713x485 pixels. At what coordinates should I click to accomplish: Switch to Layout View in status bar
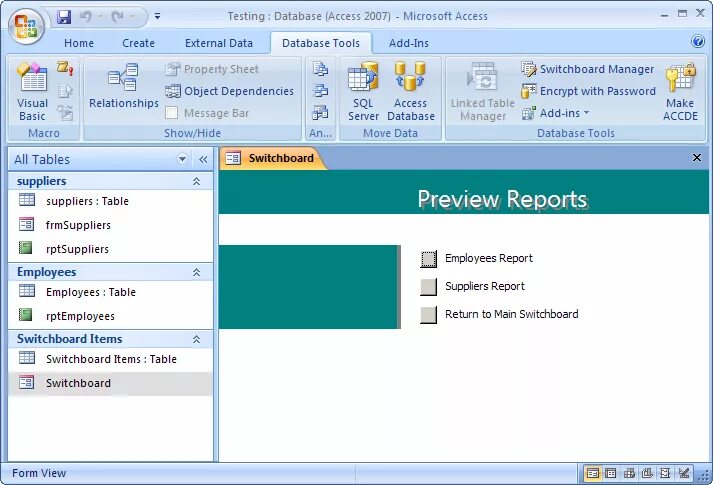tap(665, 473)
